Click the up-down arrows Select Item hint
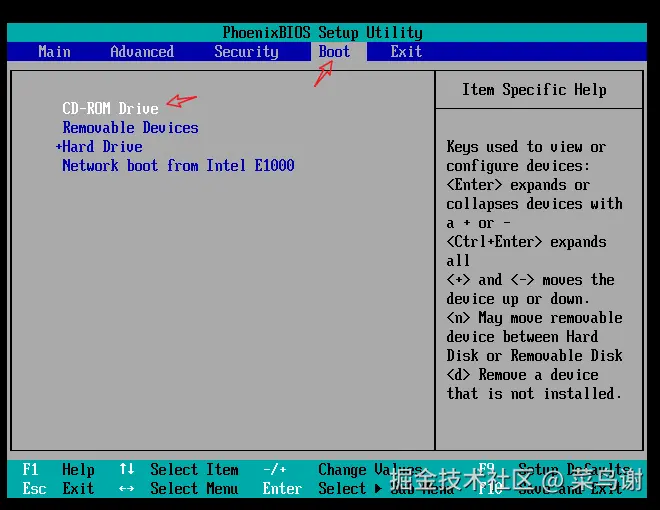The width and height of the screenshot is (660, 510). pyautogui.click(x=179, y=469)
